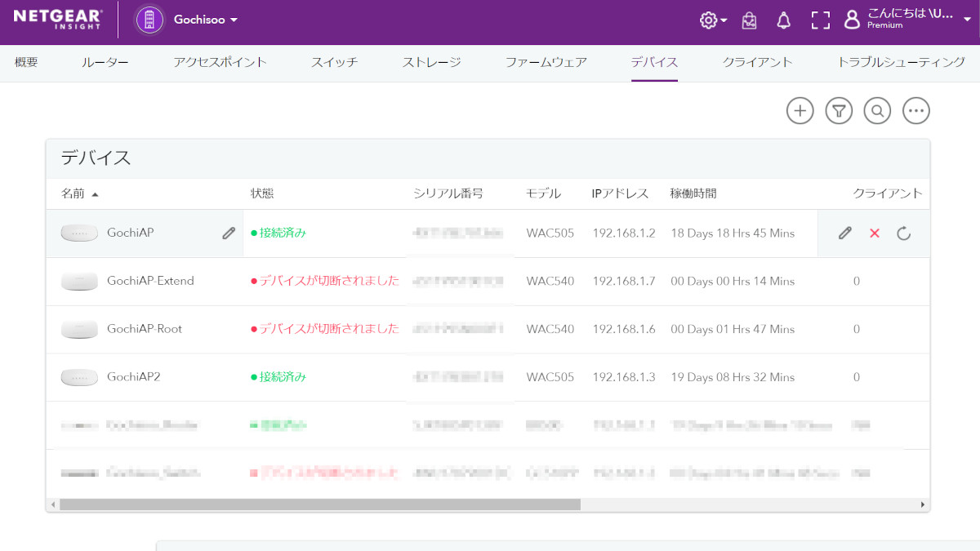980x551 pixels.
Task: Open the settings gear dropdown
Action: [x=713, y=20]
